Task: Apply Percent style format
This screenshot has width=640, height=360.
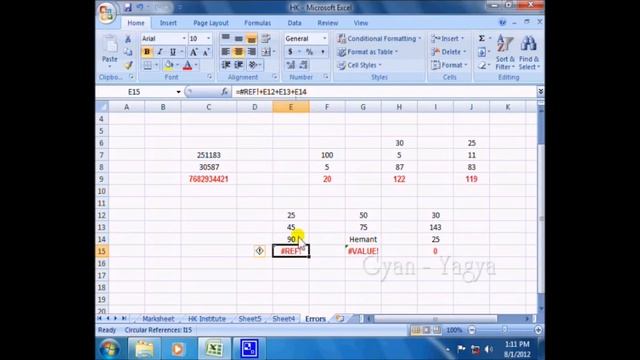Action: click(309, 52)
